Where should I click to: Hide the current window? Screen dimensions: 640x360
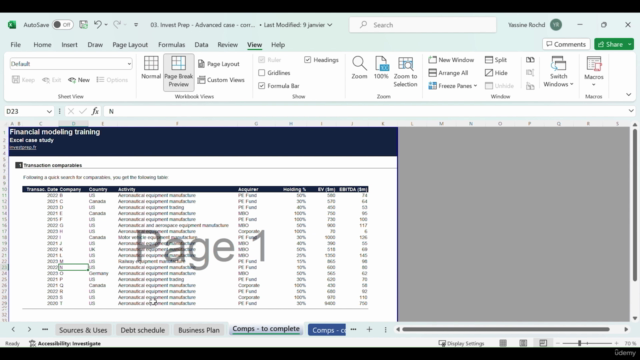(496, 73)
